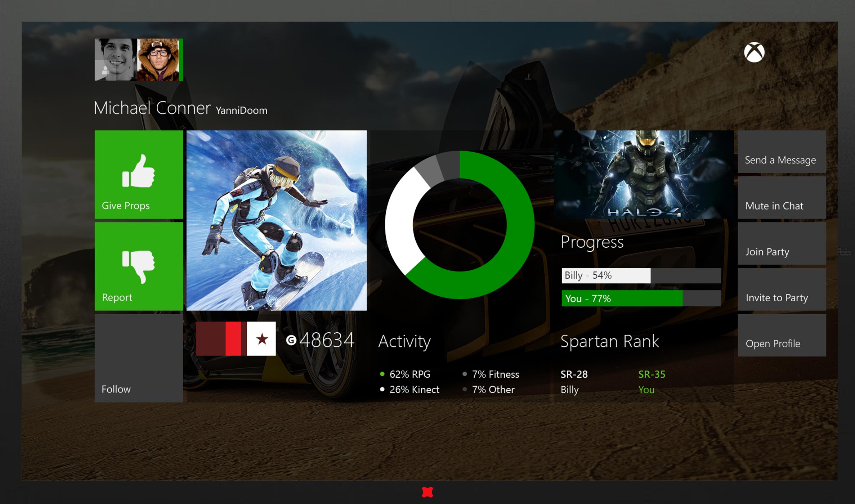Click the Gamerscore G icon
This screenshot has height=504, width=855.
(x=291, y=340)
